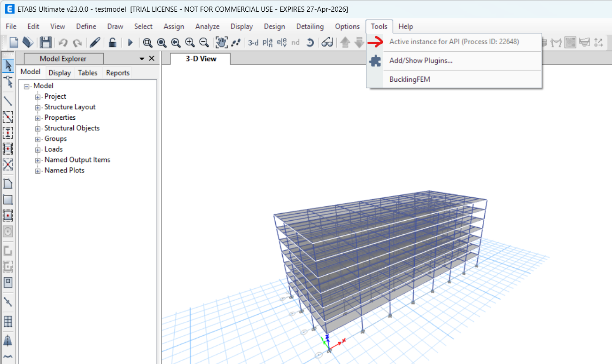Launch the BucklingFEM plugin menu entry
This screenshot has width=612, height=364.
(x=410, y=79)
